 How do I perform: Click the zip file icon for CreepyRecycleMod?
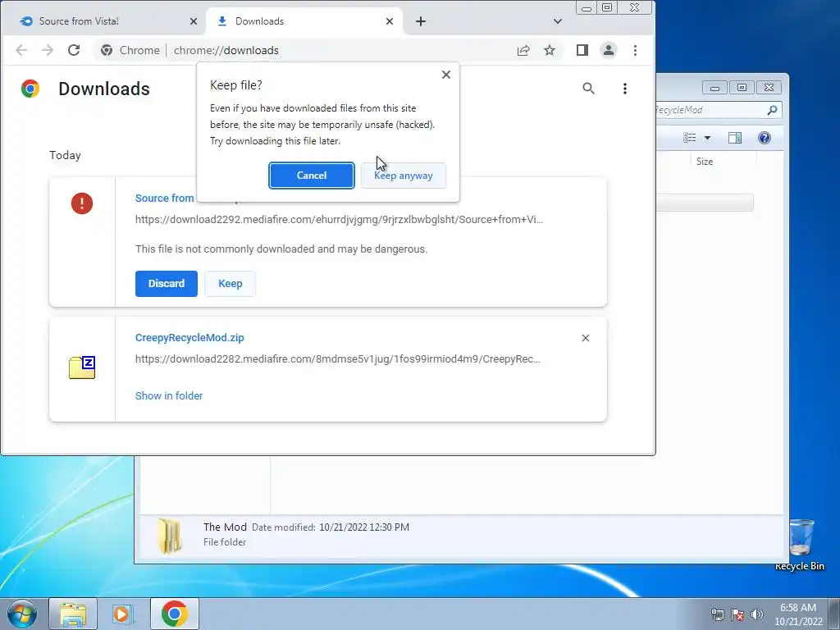tap(82, 367)
